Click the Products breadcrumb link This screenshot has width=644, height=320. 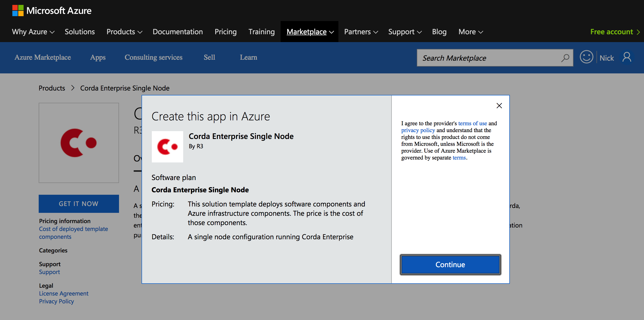coord(52,88)
